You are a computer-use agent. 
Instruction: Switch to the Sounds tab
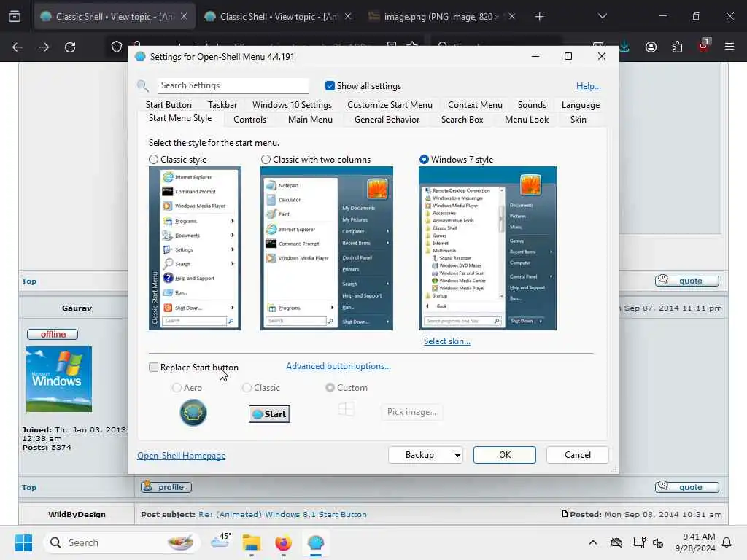point(532,105)
